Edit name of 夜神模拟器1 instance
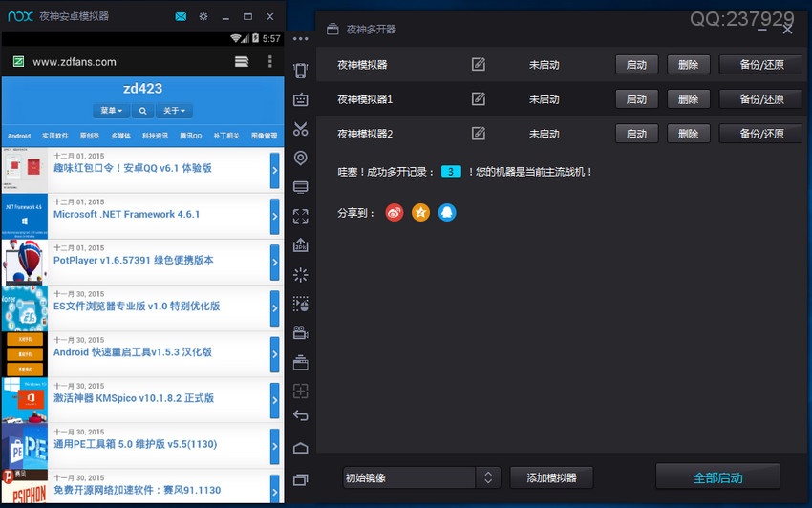812x508 pixels. pyautogui.click(x=479, y=99)
